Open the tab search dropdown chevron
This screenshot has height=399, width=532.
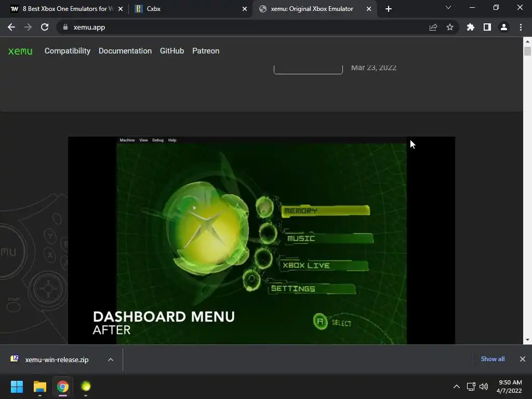point(448,7)
